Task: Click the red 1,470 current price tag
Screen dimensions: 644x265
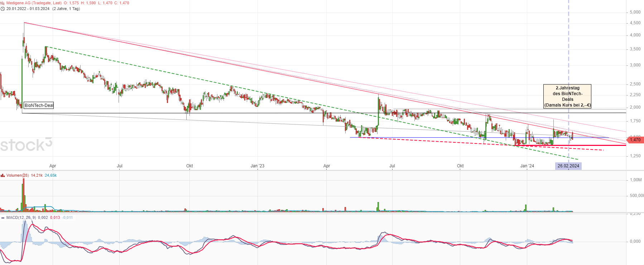Action: pos(635,140)
